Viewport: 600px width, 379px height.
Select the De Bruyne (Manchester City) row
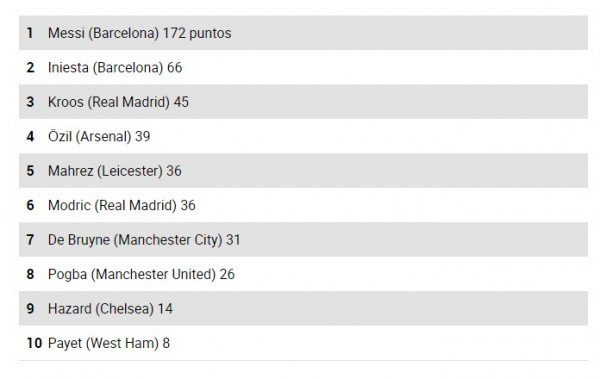tap(303, 240)
